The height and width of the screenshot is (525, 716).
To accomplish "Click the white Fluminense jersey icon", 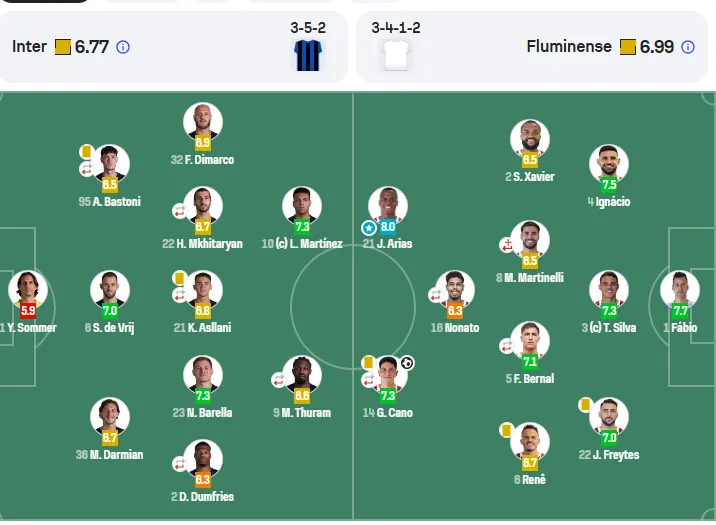I will click(396, 56).
